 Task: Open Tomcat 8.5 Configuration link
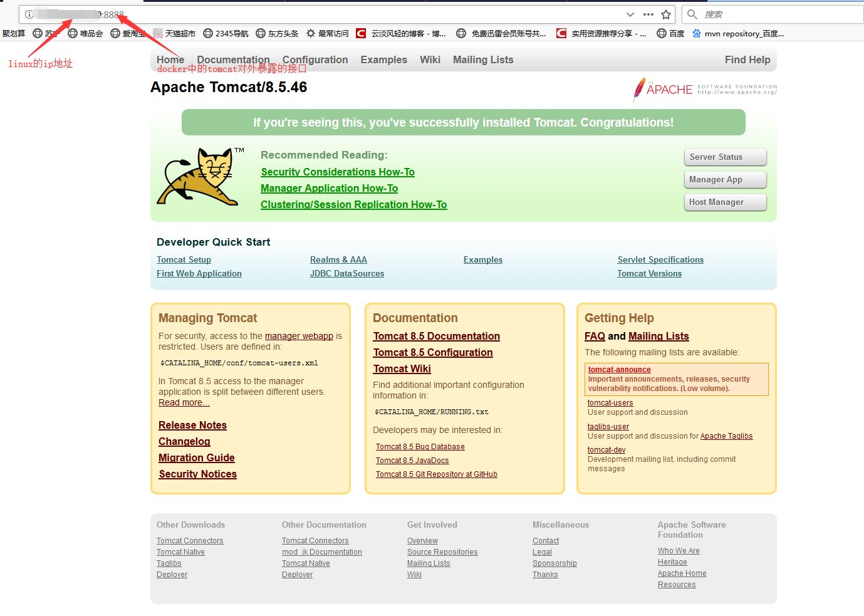[433, 353]
